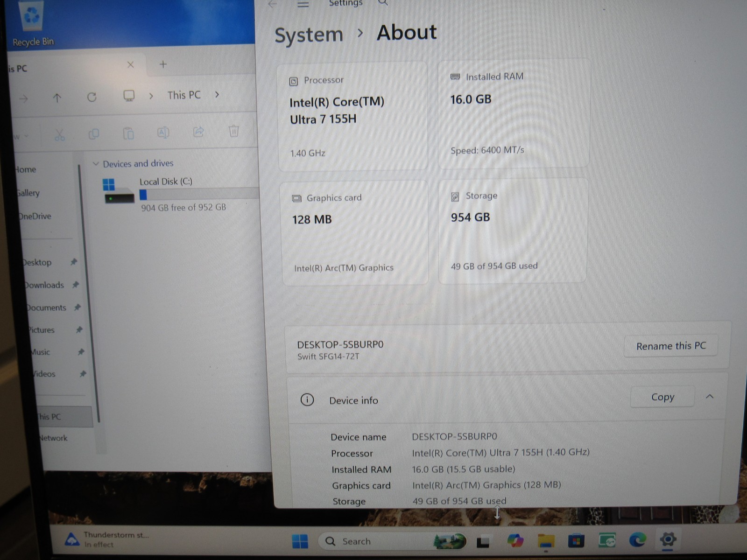Viewport: 747px width, 560px height.
Task: Open Copilot from the taskbar
Action: pos(515,541)
